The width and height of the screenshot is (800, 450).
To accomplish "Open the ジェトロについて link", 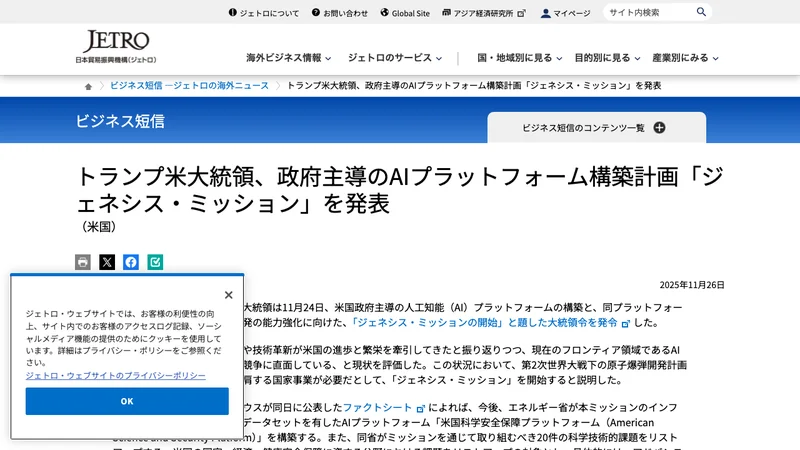I will (x=264, y=13).
